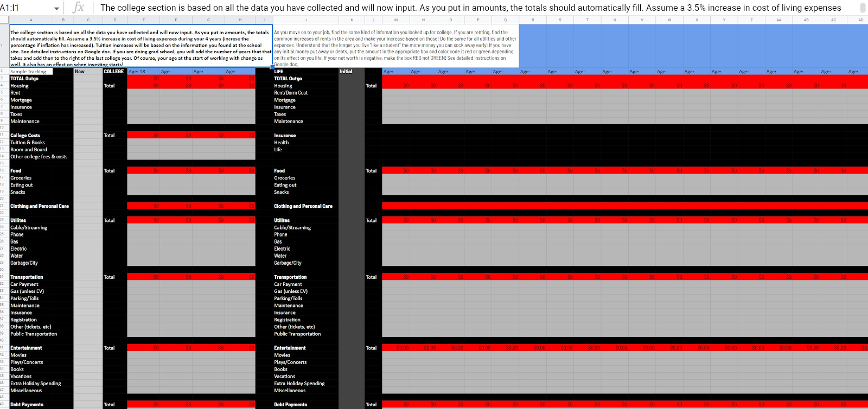Select the column K header
The height and width of the screenshot is (409, 868).
point(352,20)
